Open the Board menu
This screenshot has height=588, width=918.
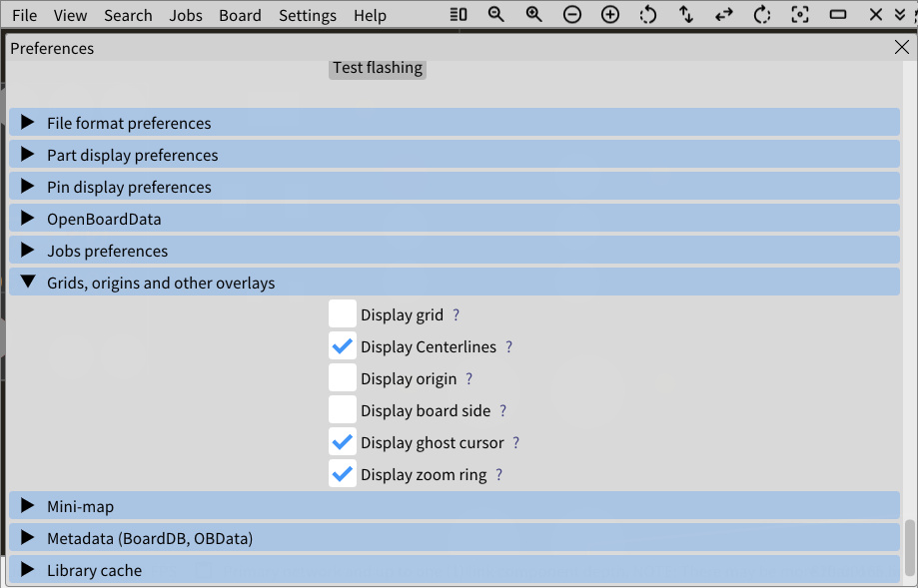click(240, 15)
